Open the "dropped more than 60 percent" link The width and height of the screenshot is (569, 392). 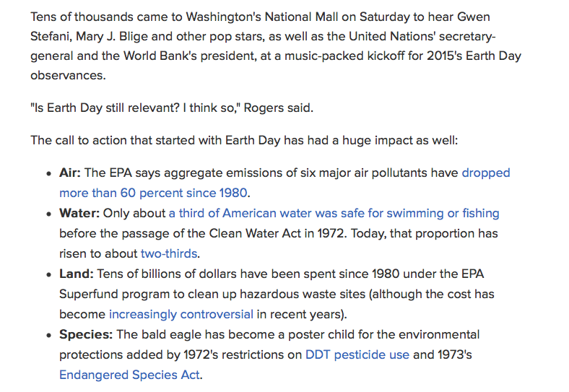[485, 173]
